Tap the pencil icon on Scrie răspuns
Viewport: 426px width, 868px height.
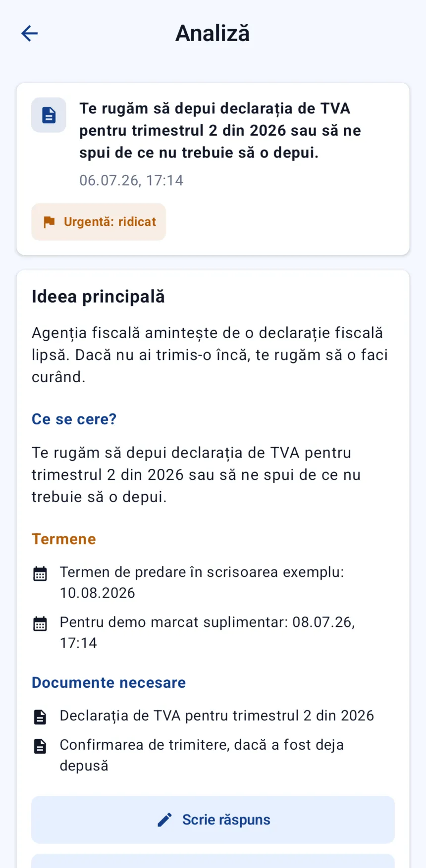click(164, 819)
